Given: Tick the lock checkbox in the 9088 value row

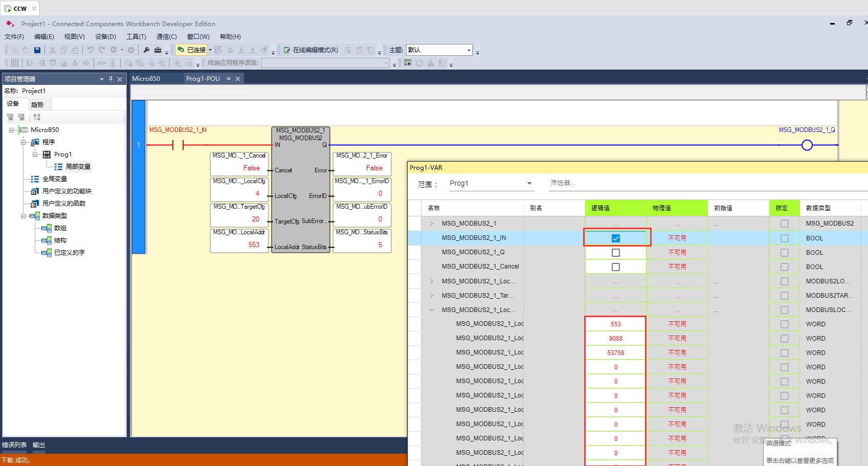Looking at the screenshot, I should (785, 339).
